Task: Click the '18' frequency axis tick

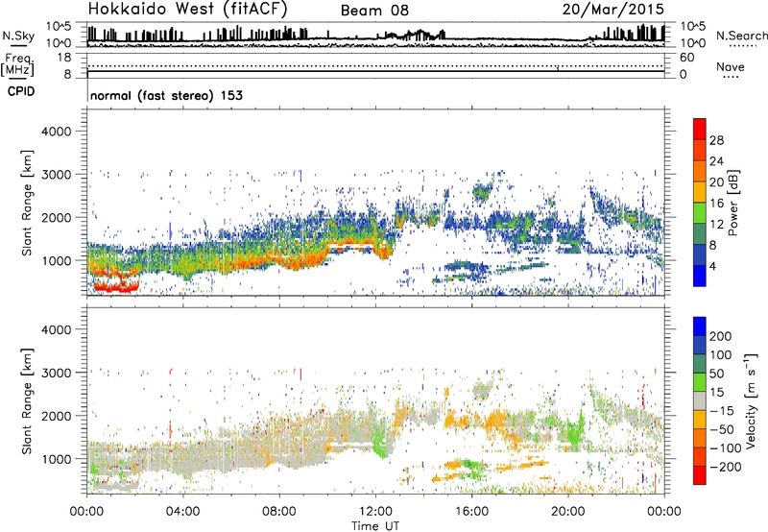Action: [64, 58]
